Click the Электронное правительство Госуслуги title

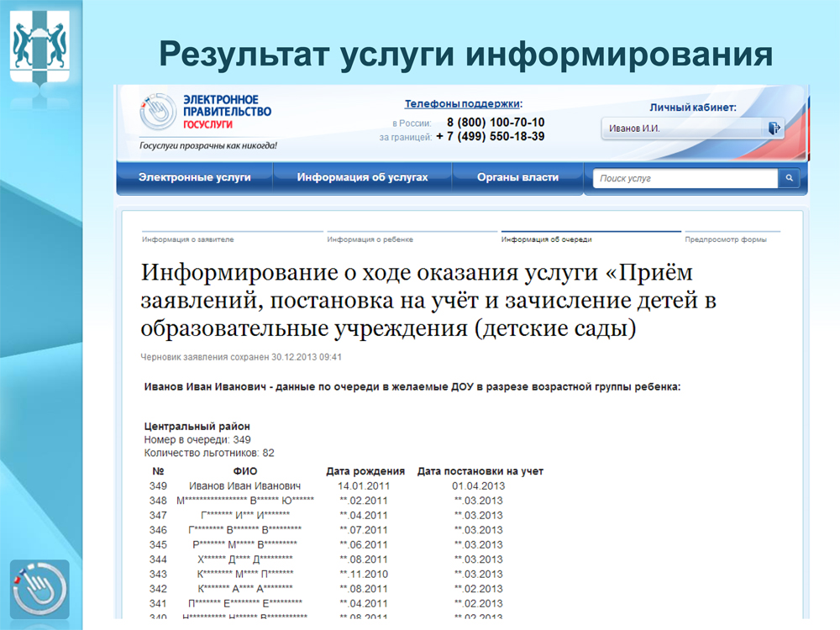[227, 112]
